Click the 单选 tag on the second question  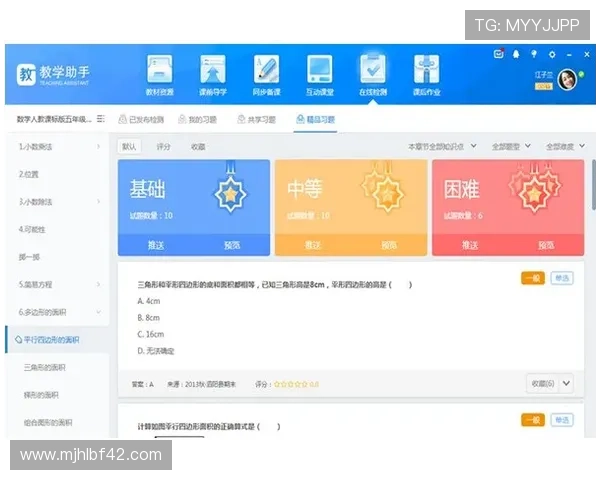[x=562, y=420]
